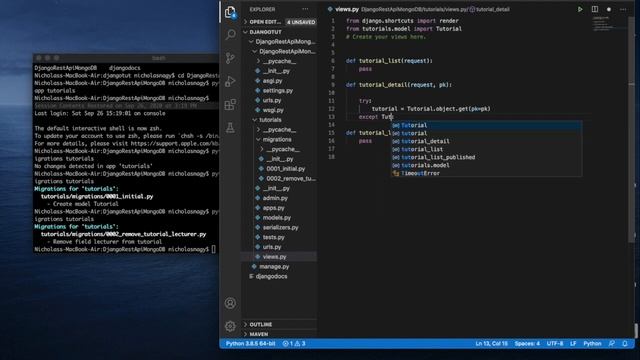Open admin.py in the explorer

275,198
